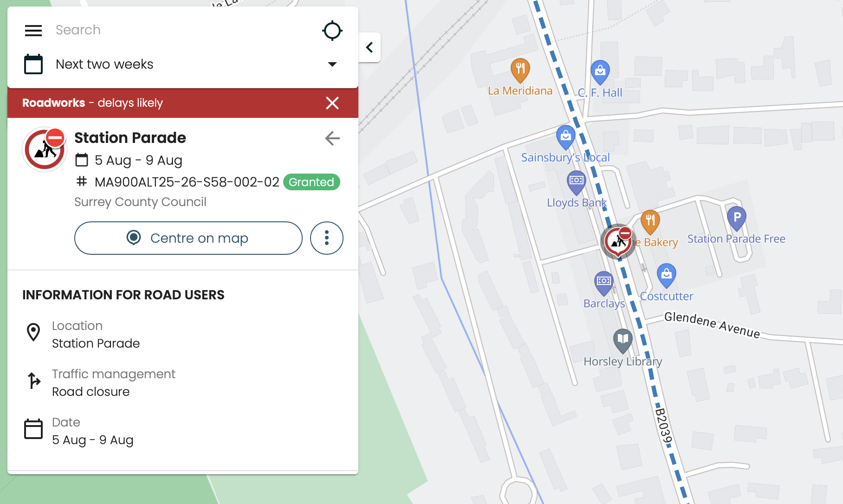The width and height of the screenshot is (843, 504).
Task: Click the La Meridiana map label
Action: tap(520, 91)
